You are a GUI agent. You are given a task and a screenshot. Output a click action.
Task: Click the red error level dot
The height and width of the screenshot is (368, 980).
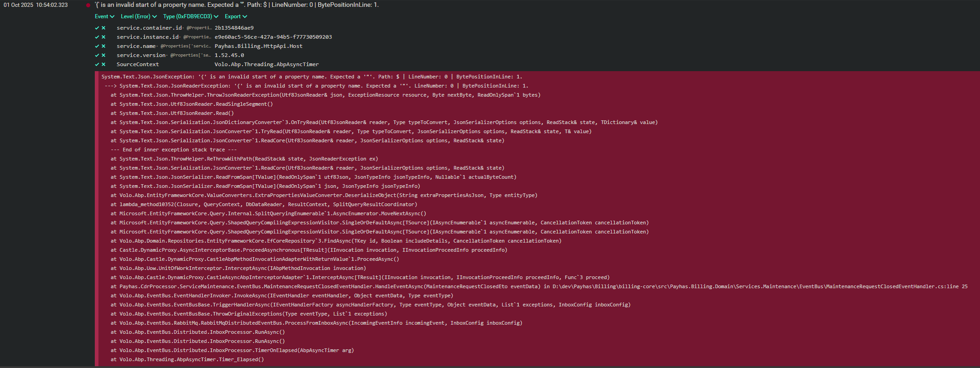[x=88, y=5]
